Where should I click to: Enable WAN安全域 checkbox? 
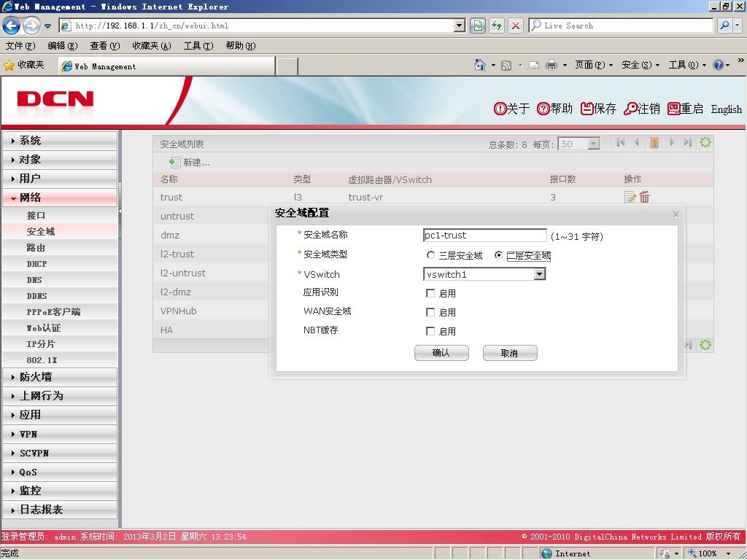pyautogui.click(x=430, y=312)
